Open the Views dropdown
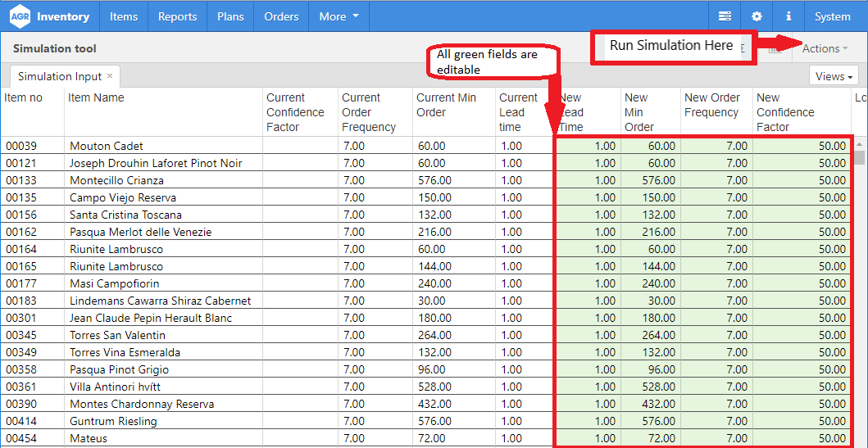The width and height of the screenshot is (868, 448). point(834,76)
